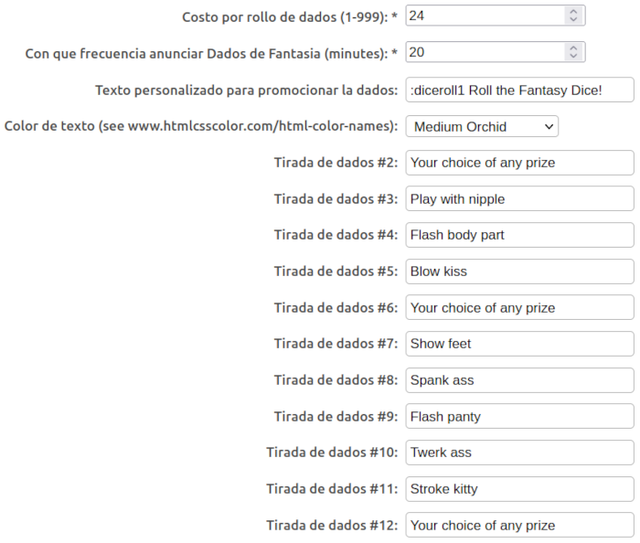Click the 'Show feet' input for roll #7
Viewport: 640px width, 543px height.
click(x=519, y=344)
